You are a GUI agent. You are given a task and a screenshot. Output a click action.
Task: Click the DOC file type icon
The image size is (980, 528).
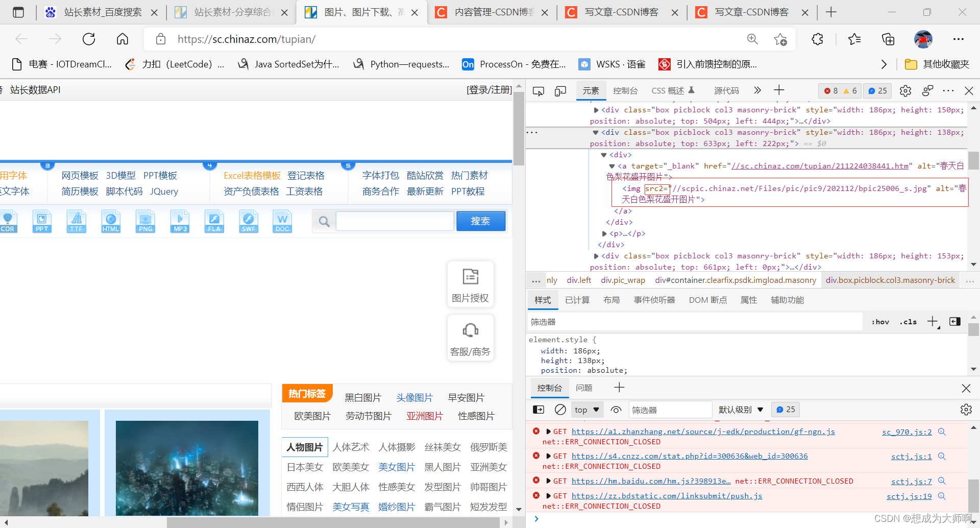tap(282, 221)
